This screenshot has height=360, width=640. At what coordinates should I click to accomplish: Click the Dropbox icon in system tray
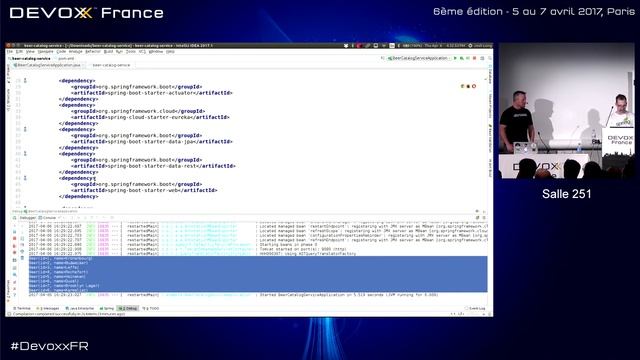[x=346, y=46]
